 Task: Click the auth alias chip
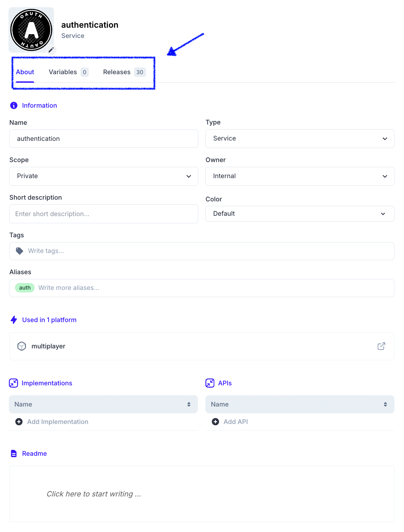point(25,288)
